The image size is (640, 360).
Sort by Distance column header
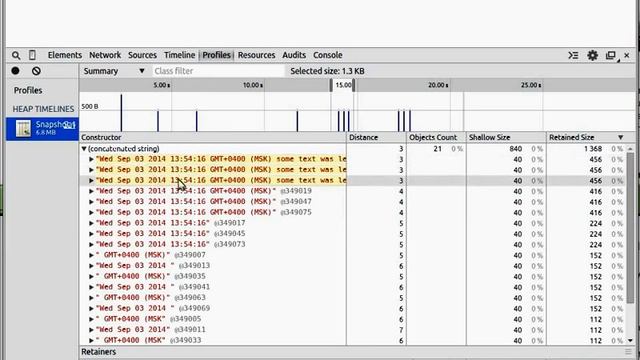click(x=376, y=138)
